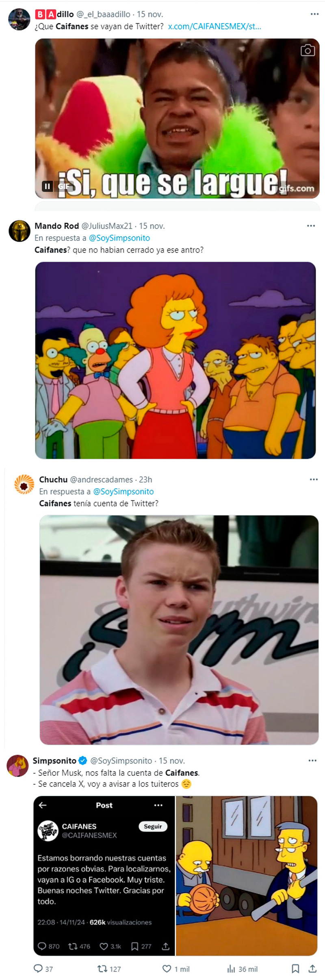Click the Seguir button on CAIFANES screenshot

point(153,826)
